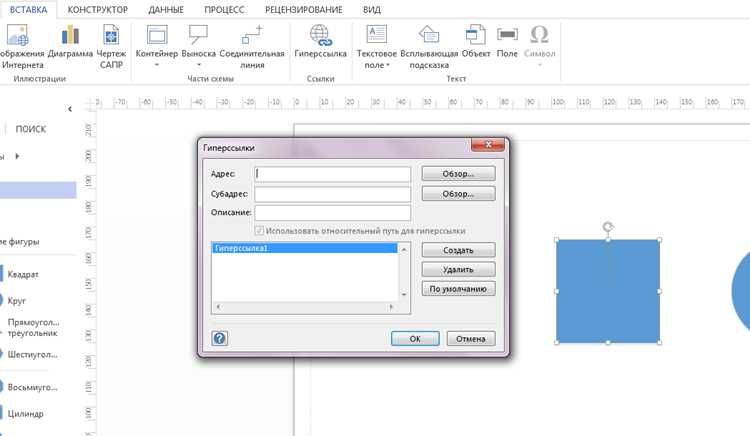Click the Описание input field
The height and width of the screenshot is (436, 750).
pos(332,213)
